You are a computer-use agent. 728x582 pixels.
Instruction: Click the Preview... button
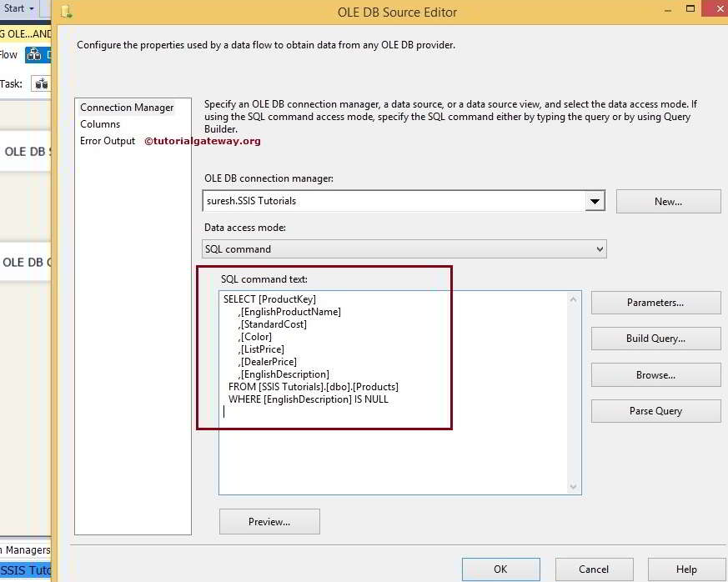[x=269, y=522]
